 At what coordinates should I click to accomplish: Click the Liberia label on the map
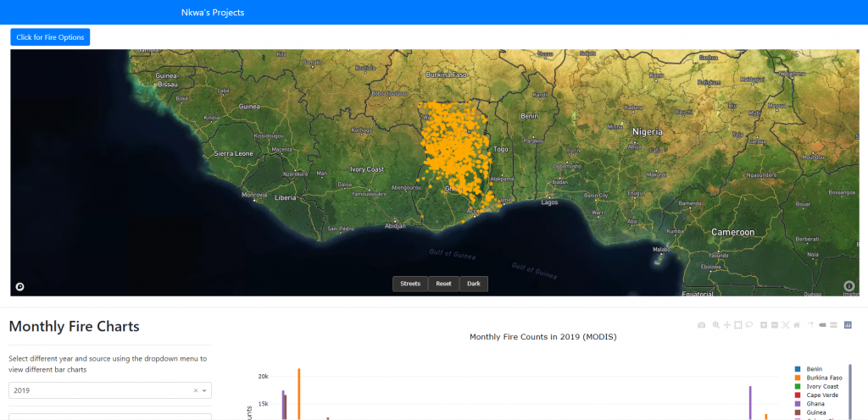[x=286, y=197]
